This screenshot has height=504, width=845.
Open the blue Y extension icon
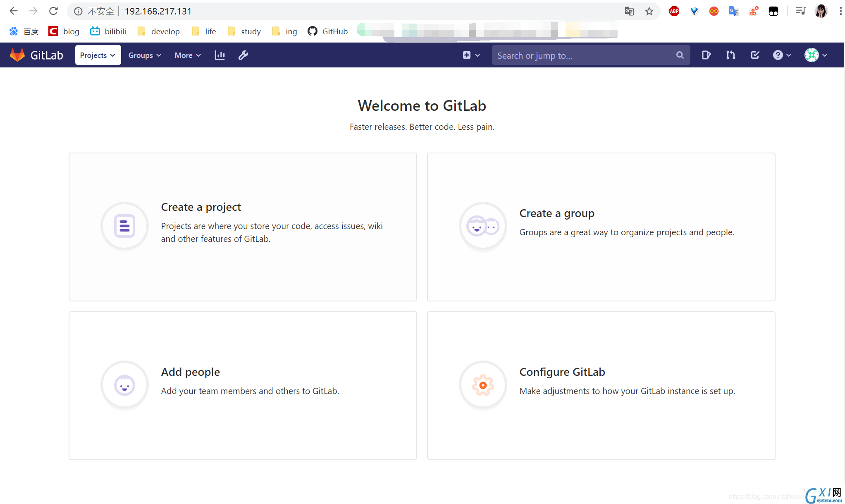point(694,11)
